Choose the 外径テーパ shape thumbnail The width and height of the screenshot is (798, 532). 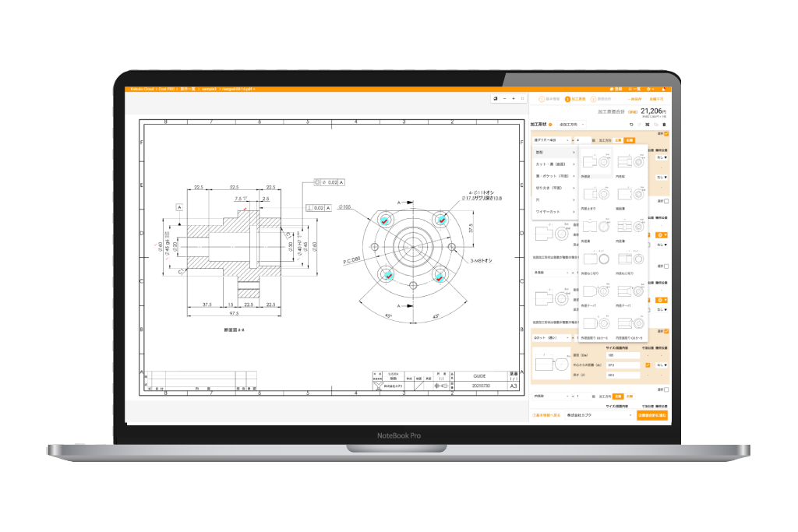596,292
